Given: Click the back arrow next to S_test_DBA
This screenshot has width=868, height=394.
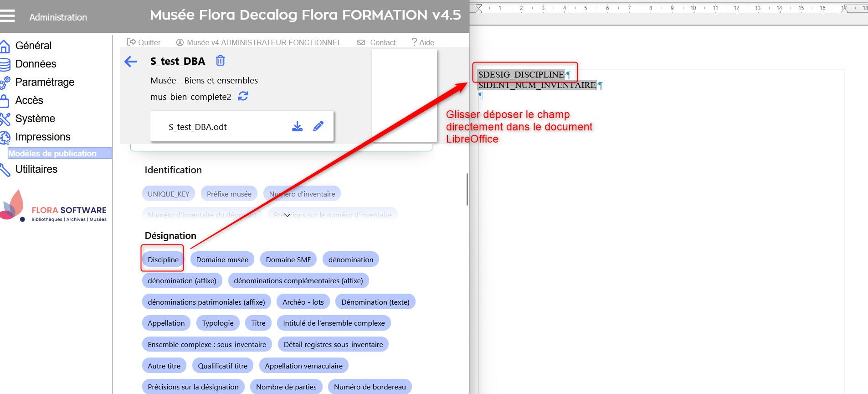Looking at the screenshot, I should click(131, 62).
